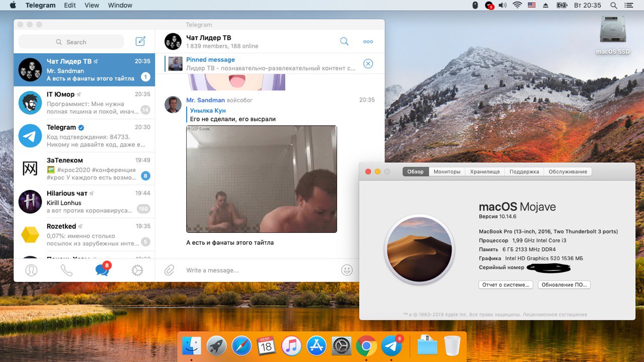Open Calendar from the Dock
Viewport: 644px width, 362px height.
266,346
